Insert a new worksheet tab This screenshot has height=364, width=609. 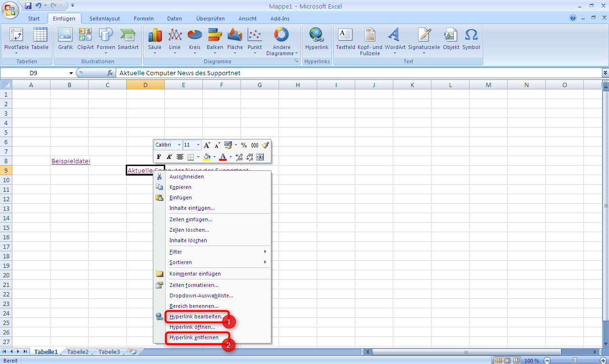click(x=133, y=352)
